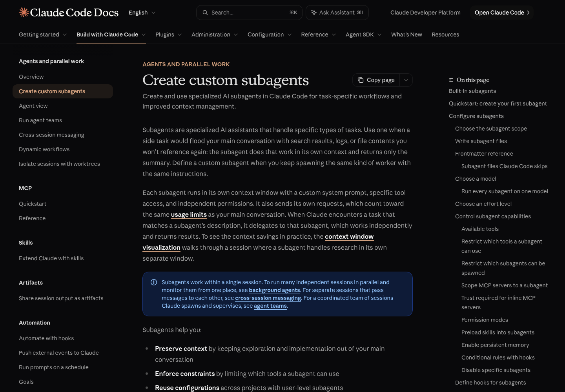Viewport: 565px width, 392px height.
Task: Open Isolate sessions with worktrees page
Action: tap(63, 164)
